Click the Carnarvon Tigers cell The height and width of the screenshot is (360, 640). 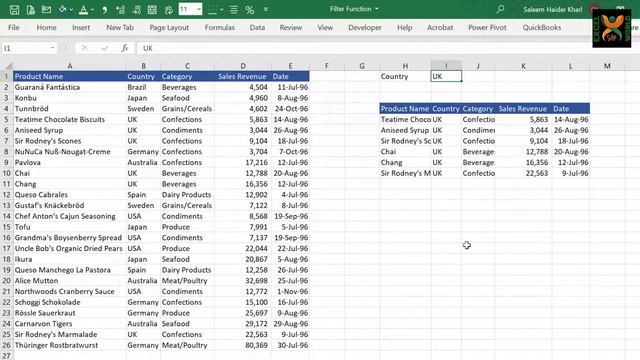pos(69,324)
